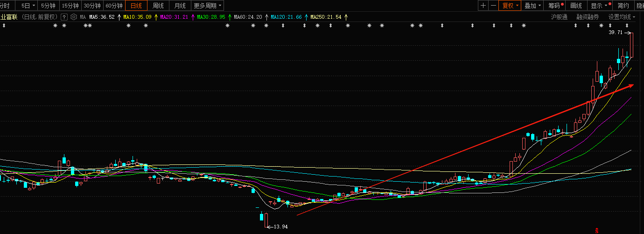This screenshot has width=644, height=234.
Task: Click the 沪股通 link
Action: pos(559,17)
